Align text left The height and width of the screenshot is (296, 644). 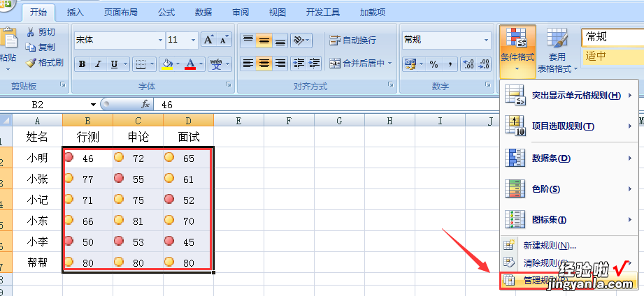pyautogui.click(x=248, y=63)
